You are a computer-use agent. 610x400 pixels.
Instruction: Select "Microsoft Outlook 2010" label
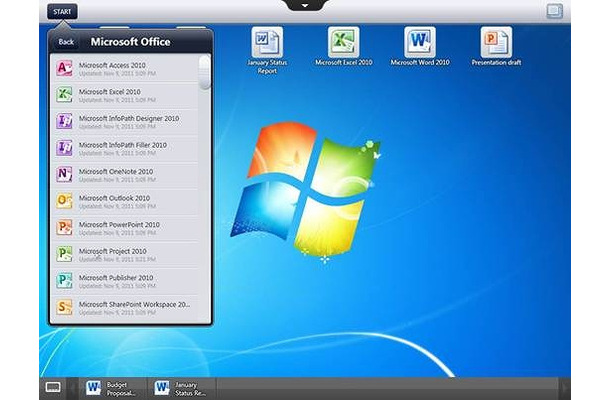(114, 198)
